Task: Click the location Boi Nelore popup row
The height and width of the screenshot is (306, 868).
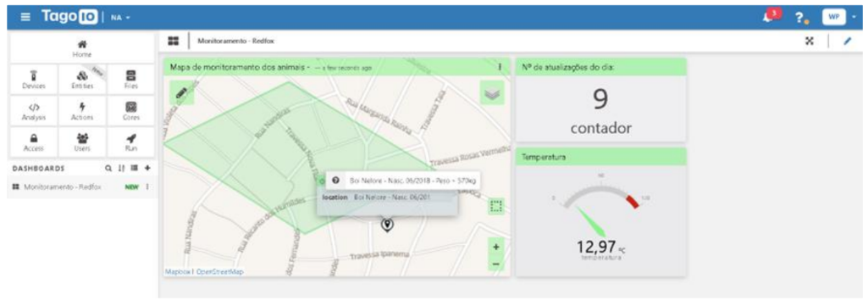Action: pos(388,197)
